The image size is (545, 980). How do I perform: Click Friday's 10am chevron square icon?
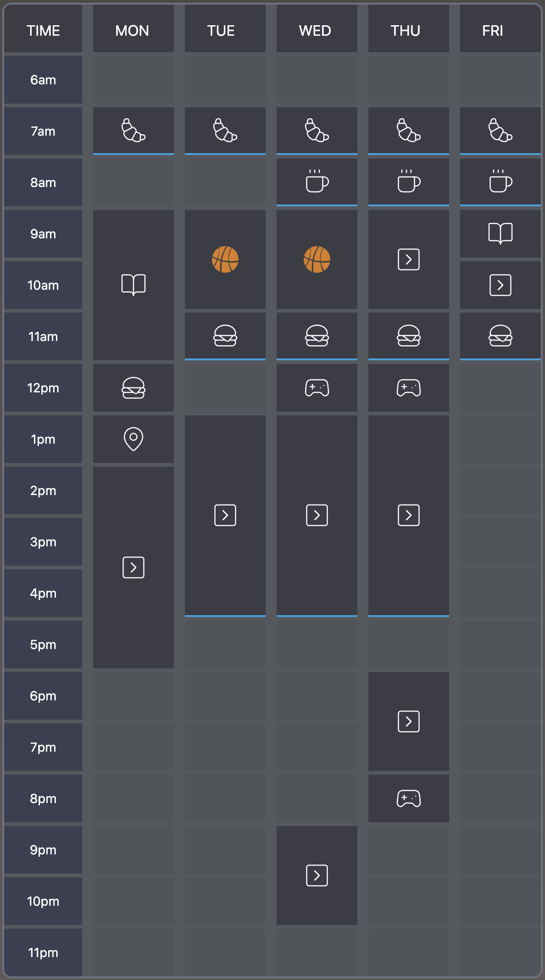(501, 285)
